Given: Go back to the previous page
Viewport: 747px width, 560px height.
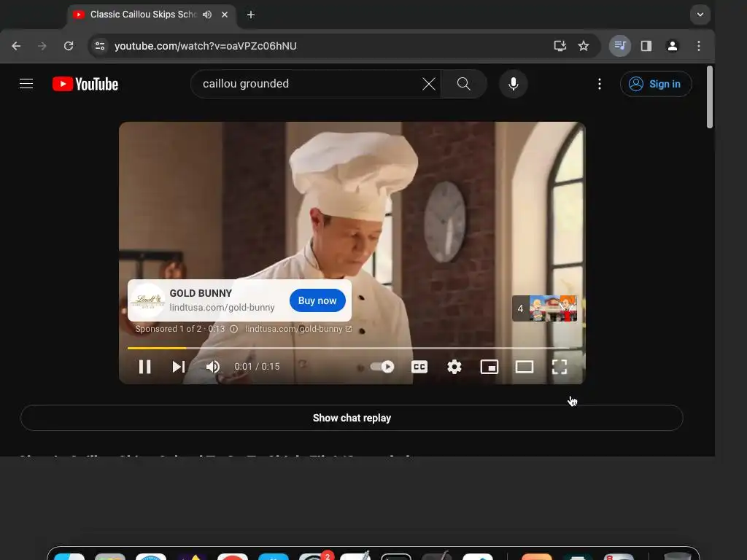Looking at the screenshot, I should [x=16, y=46].
